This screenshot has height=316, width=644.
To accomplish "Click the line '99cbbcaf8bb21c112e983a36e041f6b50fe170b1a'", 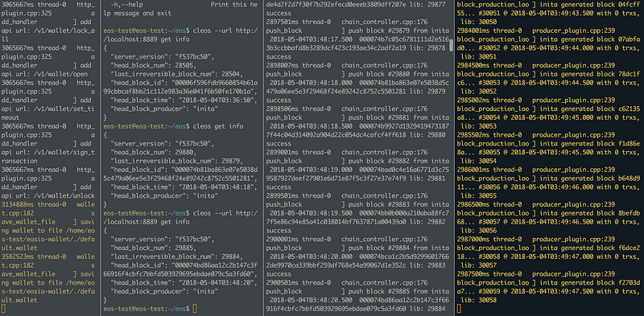I will (x=180, y=91).
